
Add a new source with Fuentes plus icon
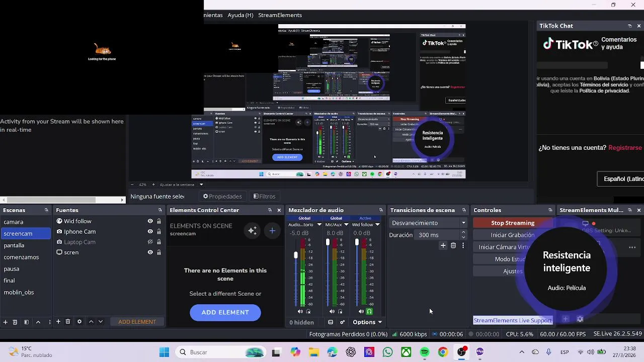click(x=58, y=322)
